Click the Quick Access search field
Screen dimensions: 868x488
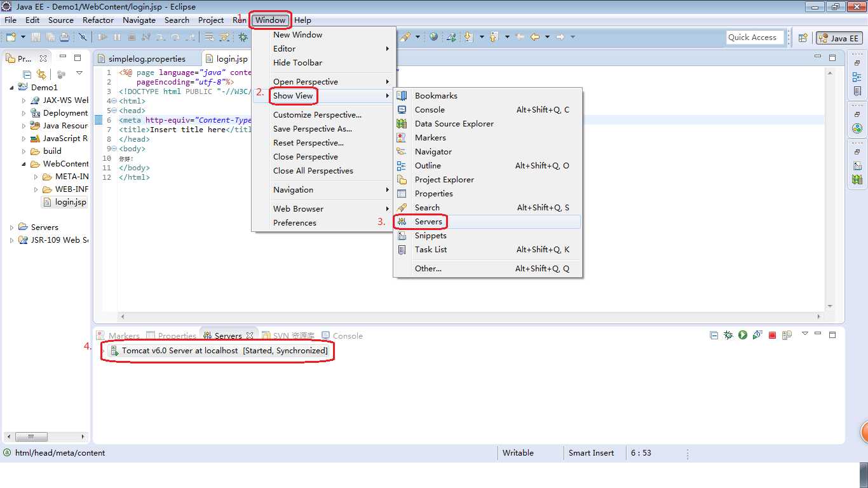[755, 37]
